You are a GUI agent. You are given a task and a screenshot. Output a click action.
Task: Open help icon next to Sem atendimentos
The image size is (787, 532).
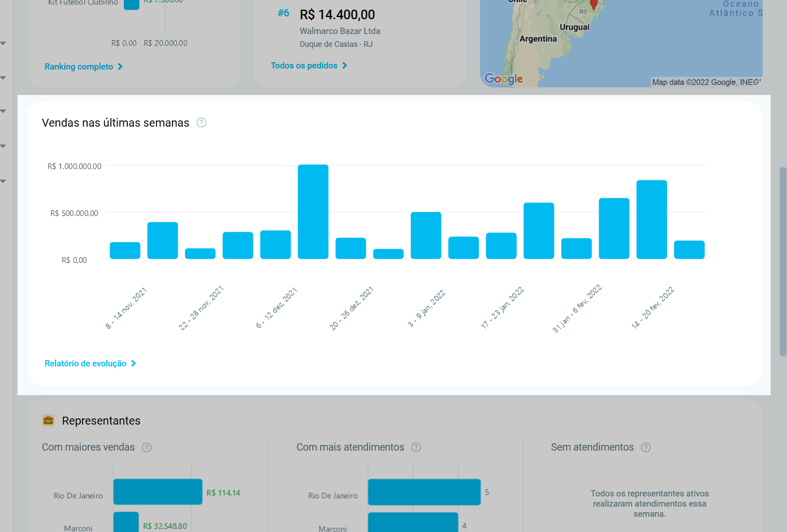(x=646, y=447)
